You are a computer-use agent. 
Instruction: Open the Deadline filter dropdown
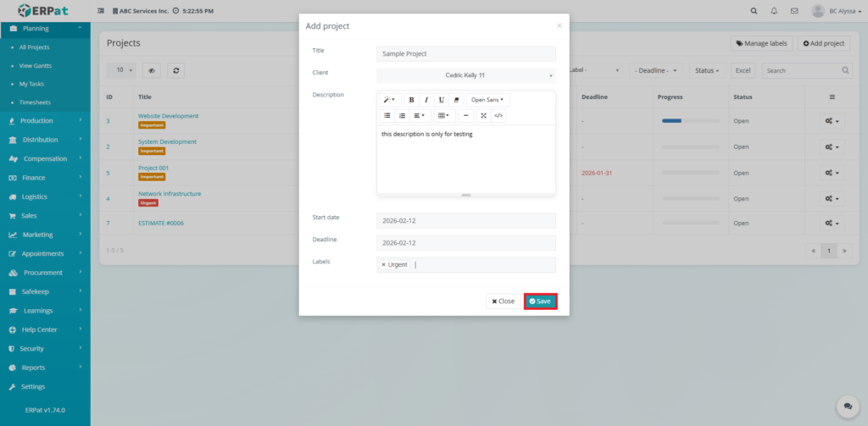[x=656, y=71]
